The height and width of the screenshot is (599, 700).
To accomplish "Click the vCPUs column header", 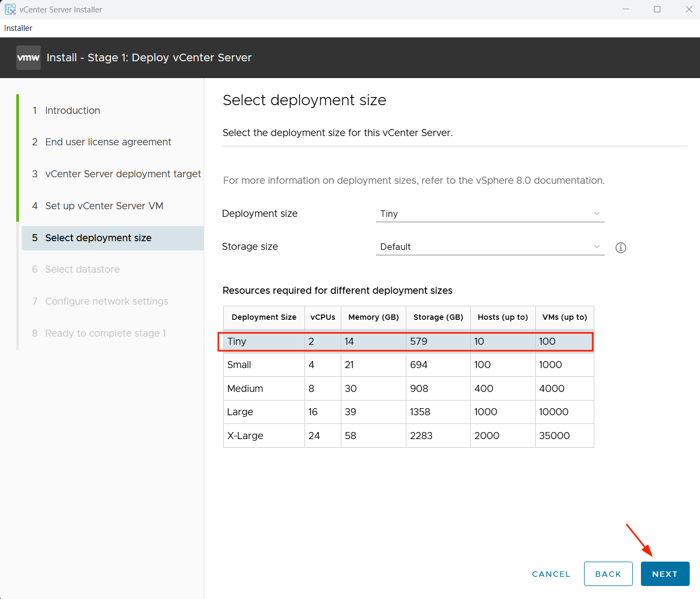I will tap(323, 317).
